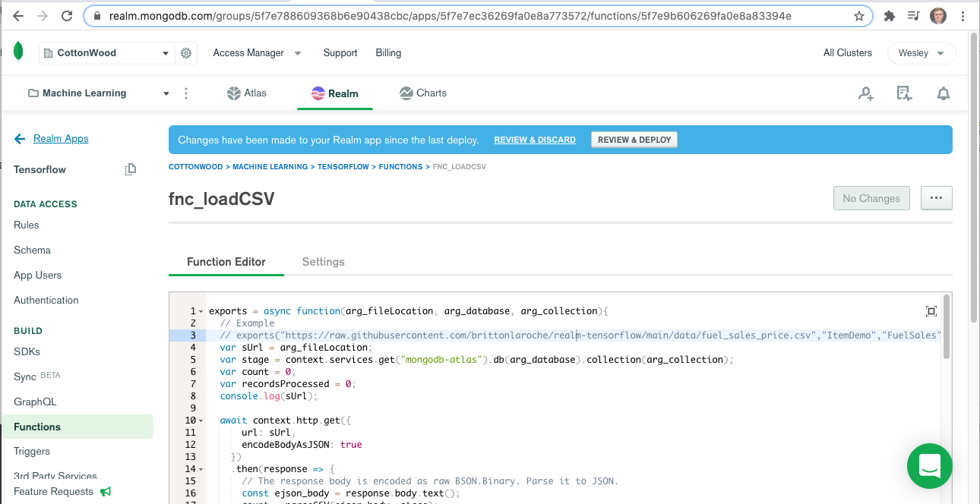Open Authentication in the sidebar
Screen dimensions: 980x504
[x=46, y=301]
